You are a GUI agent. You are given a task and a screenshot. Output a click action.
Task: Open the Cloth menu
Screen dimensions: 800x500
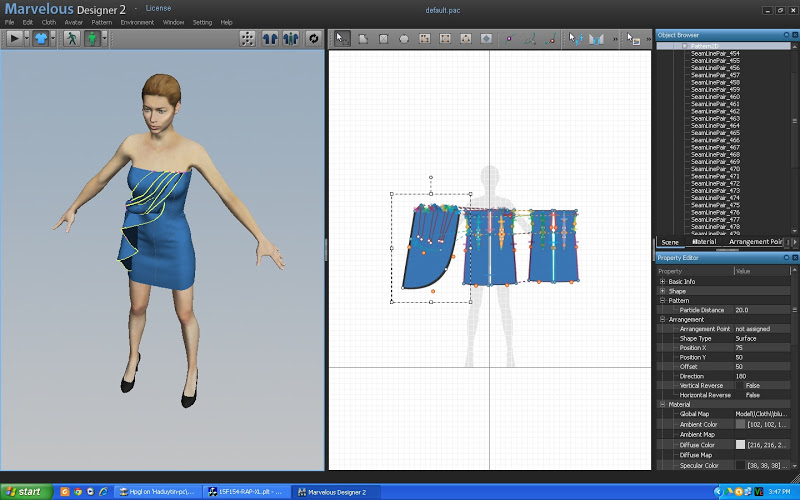(49, 22)
